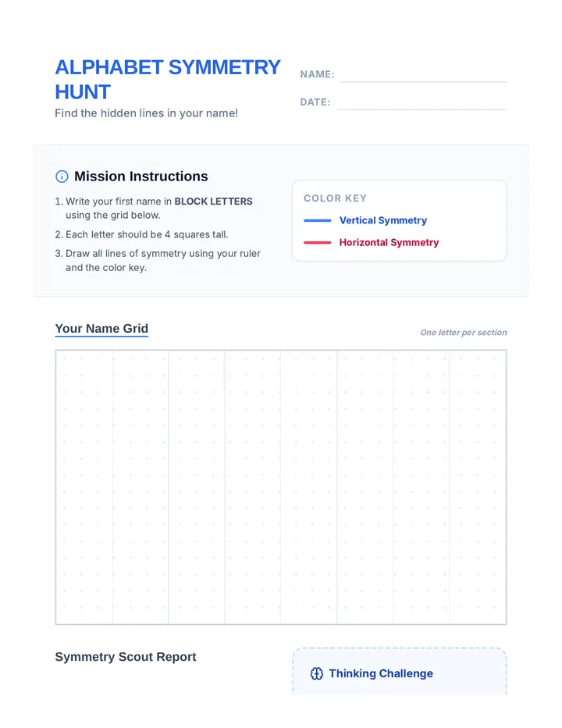Click the info icon beside Mission Instructions
Screen dimensions: 562x728
[x=62, y=177]
